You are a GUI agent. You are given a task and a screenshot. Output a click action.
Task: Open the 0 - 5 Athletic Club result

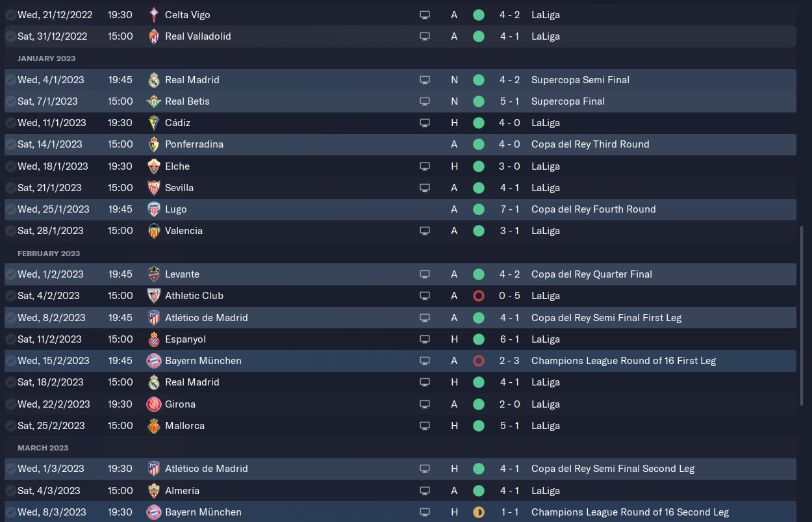tap(509, 296)
